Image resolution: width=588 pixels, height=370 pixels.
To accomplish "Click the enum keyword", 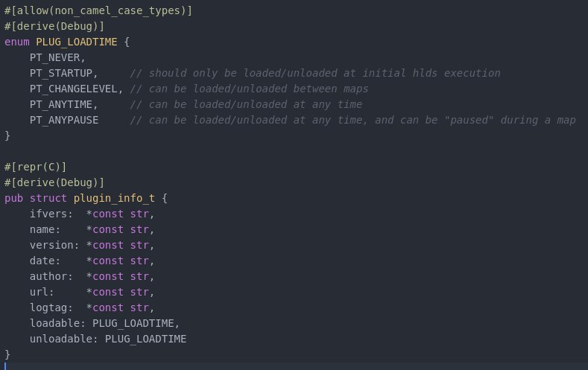I will click(x=17, y=42).
